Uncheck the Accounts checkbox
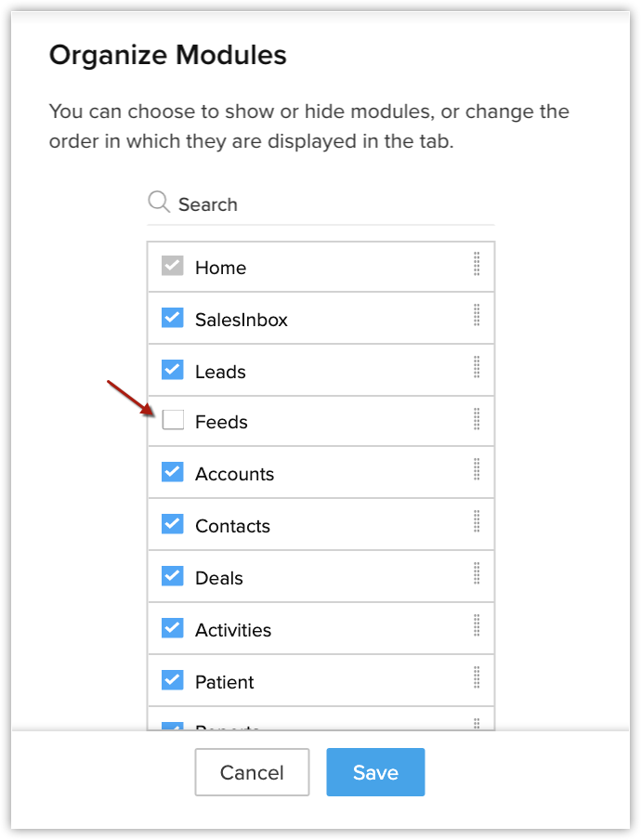Image resolution: width=641 pixels, height=840 pixels. (173, 472)
